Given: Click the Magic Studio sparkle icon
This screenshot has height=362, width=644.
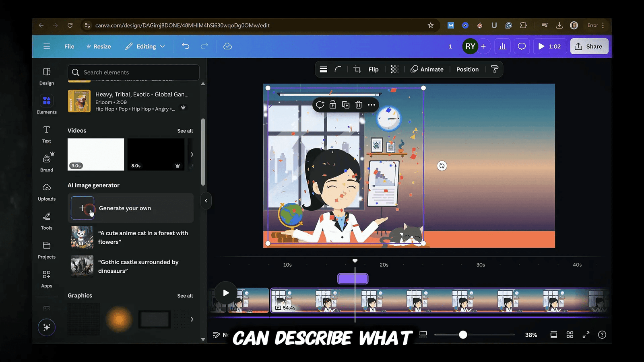Looking at the screenshot, I should coord(46,327).
